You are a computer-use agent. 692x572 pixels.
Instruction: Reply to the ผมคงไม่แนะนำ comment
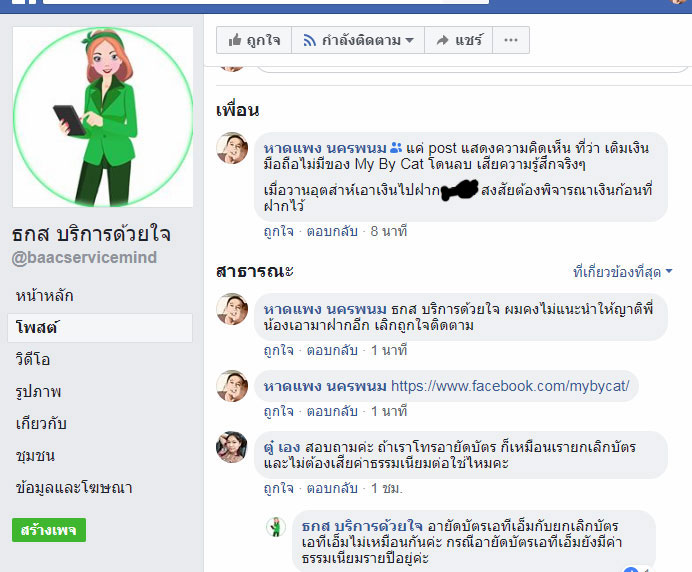pyautogui.click(x=332, y=350)
